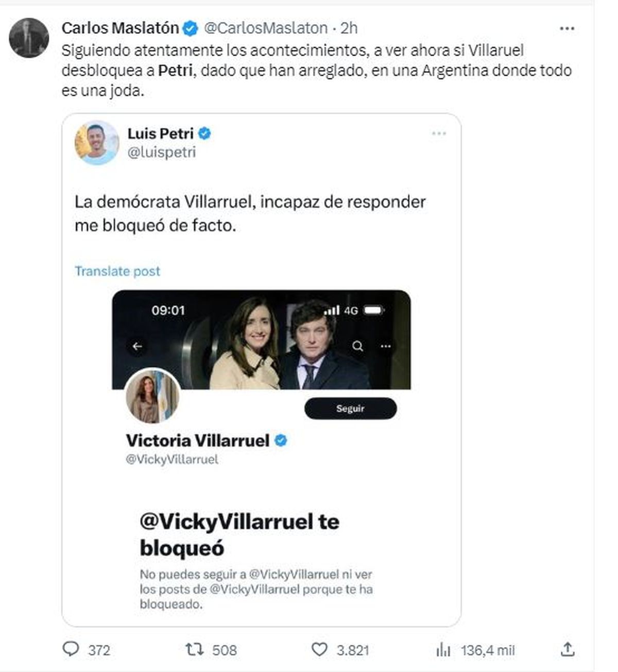Open Luis Petri profile picture
This screenshot has height=672, width=618.
pyautogui.click(x=97, y=142)
